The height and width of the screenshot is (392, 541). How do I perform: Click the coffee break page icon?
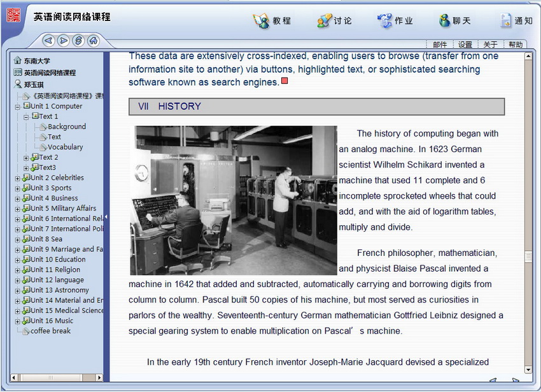click(26, 331)
